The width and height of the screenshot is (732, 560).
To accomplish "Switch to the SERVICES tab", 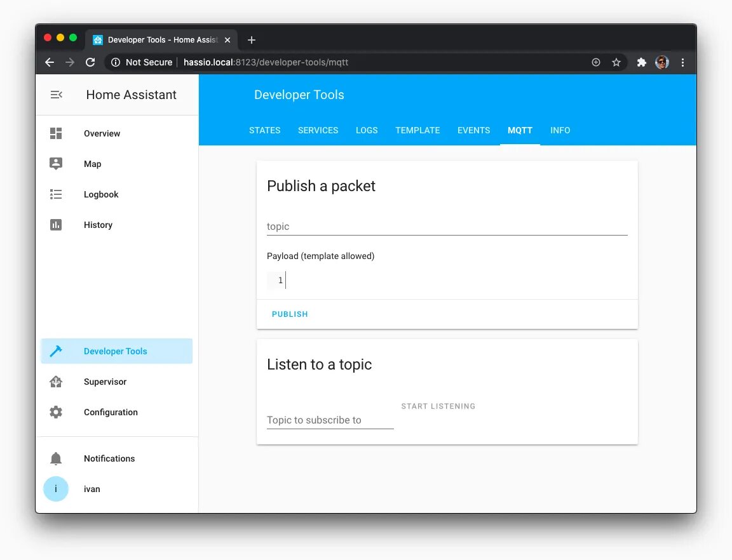I will tap(318, 130).
